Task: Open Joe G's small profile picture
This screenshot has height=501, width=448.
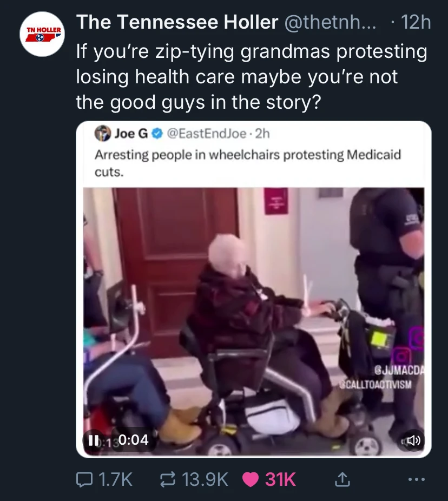Action: pyautogui.click(x=103, y=134)
